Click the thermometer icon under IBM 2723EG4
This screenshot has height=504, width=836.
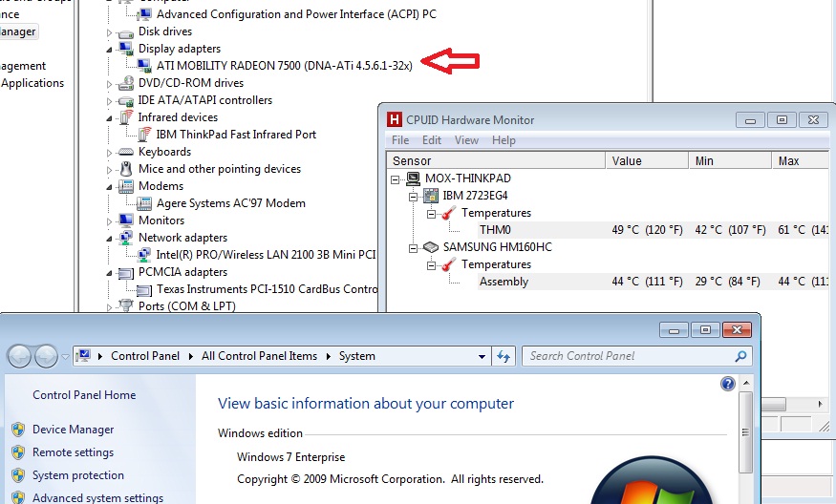(x=449, y=213)
